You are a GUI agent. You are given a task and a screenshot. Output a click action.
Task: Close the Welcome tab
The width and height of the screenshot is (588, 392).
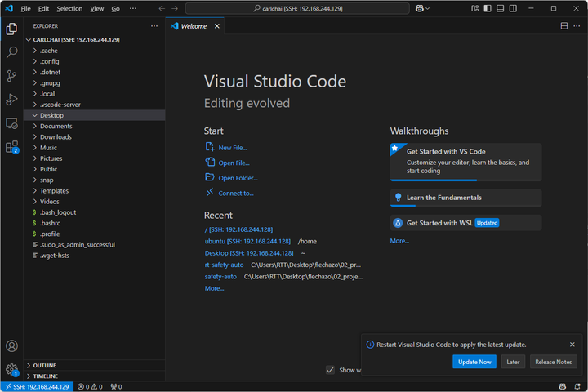click(216, 26)
